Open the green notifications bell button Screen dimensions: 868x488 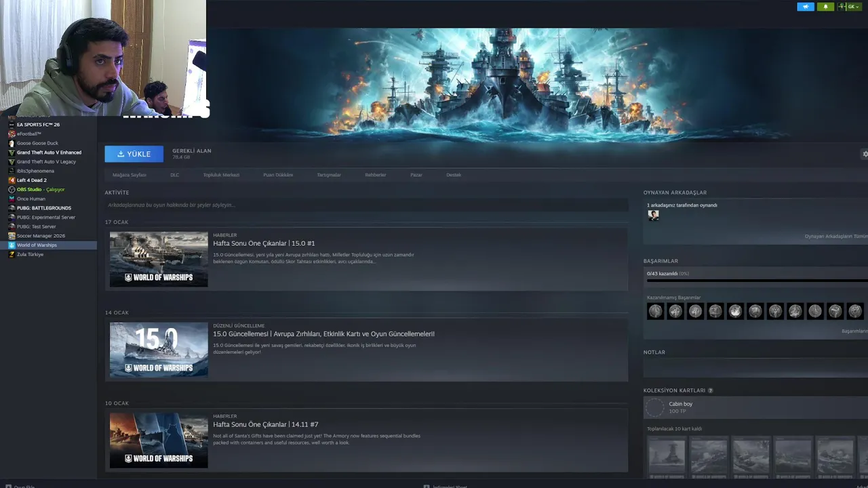[825, 7]
